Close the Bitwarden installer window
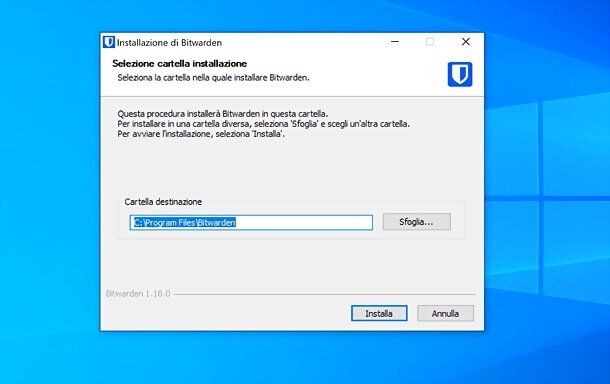Image resolution: width=610 pixels, height=384 pixels. click(x=466, y=42)
